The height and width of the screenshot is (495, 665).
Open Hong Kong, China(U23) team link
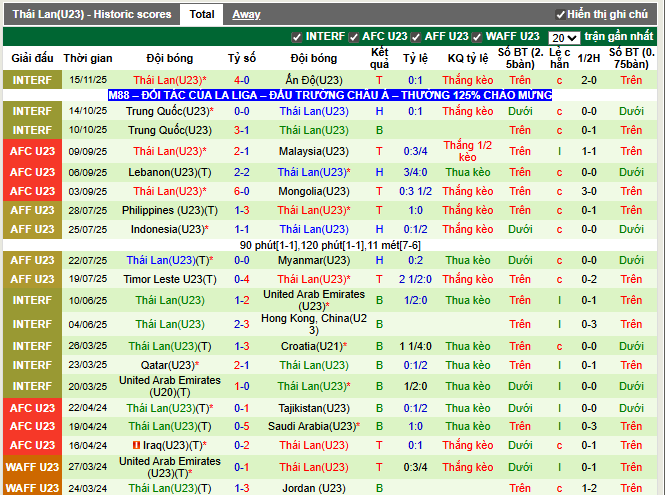coord(314,324)
